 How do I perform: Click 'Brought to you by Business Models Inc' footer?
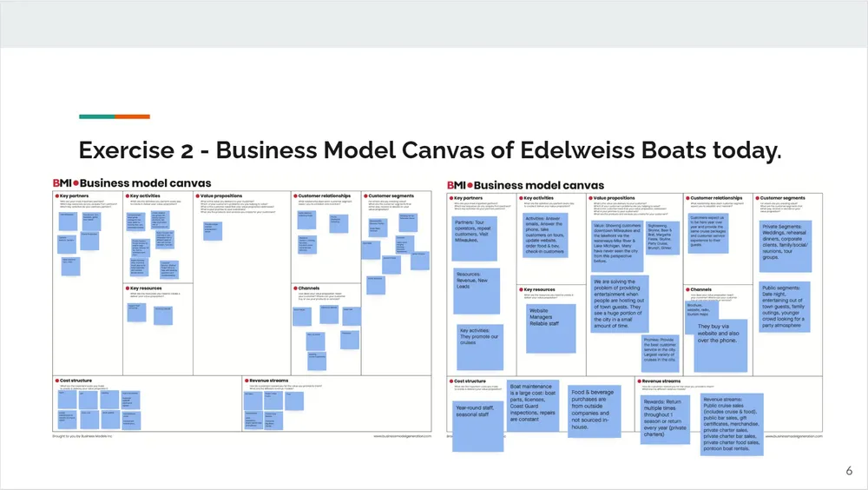[x=82, y=436]
